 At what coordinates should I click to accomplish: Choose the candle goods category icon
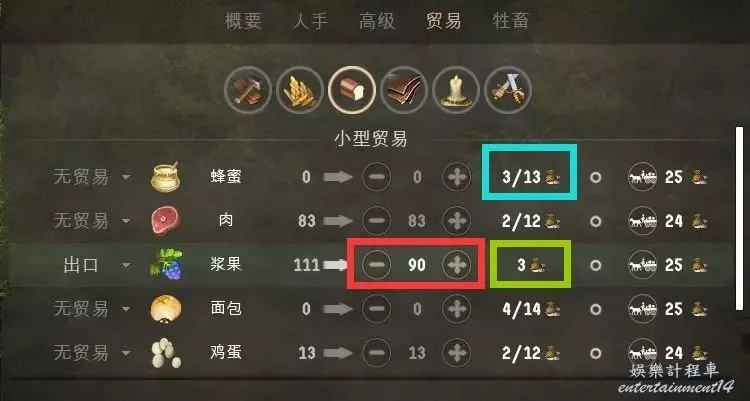[456, 90]
